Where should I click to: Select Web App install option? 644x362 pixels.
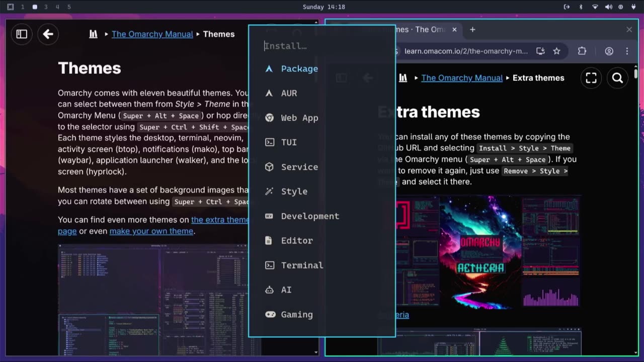coord(299,118)
